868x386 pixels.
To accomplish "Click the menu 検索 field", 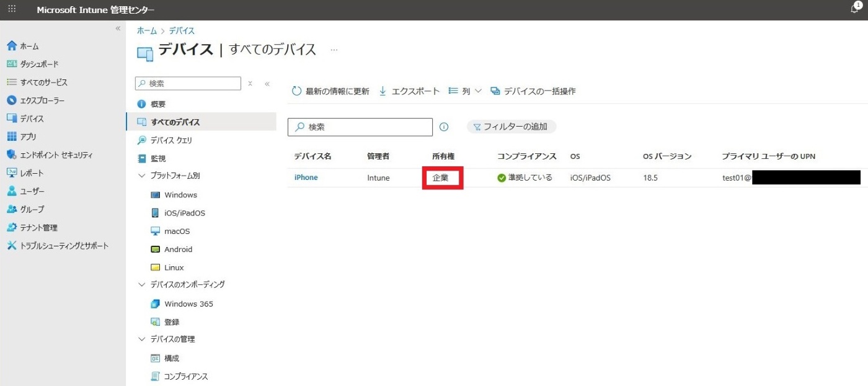I will [x=188, y=83].
